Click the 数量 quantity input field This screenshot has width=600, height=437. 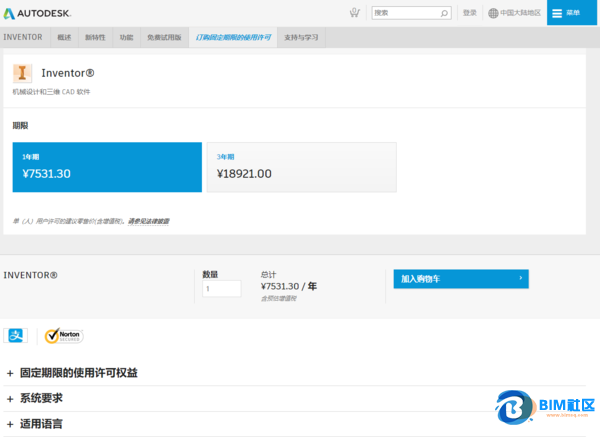221,289
